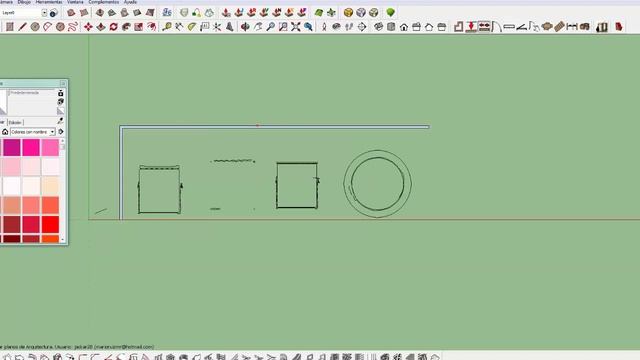This screenshot has width=640, height=360.
Task: Select the Orbit tool
Action: [x=245, y=27]
